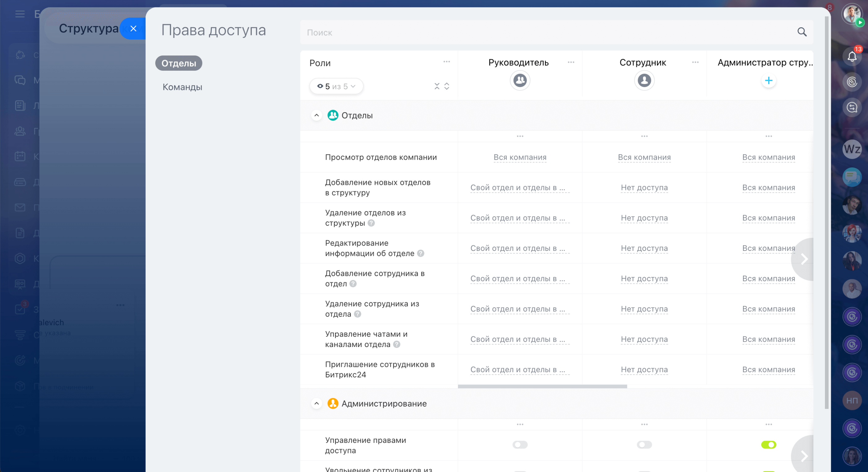The width and height of the screenshot is (868, 472).
Task: Click the Администратор стру.. role header
Action: [x=765, y=62]
